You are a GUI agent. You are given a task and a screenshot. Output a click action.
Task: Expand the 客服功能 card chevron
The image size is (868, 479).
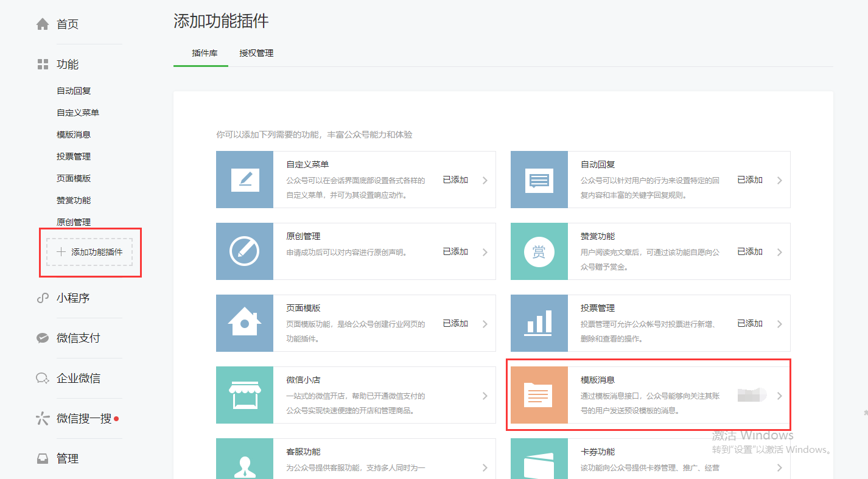[x=485, y=467]
